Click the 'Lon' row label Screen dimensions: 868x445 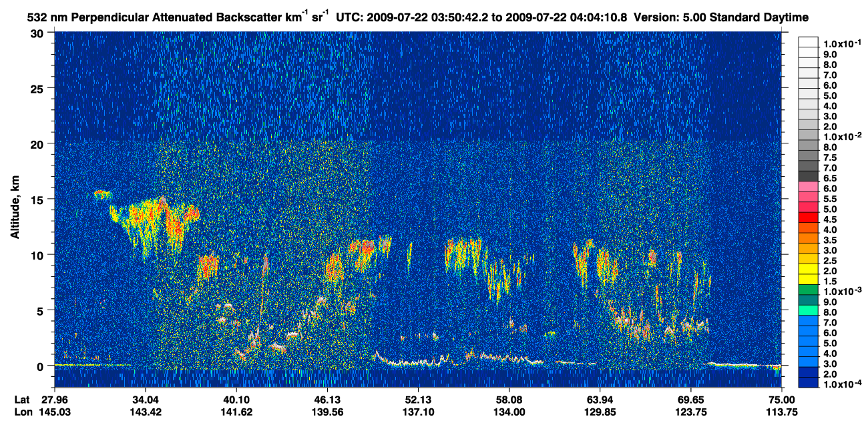click(23, 412)
